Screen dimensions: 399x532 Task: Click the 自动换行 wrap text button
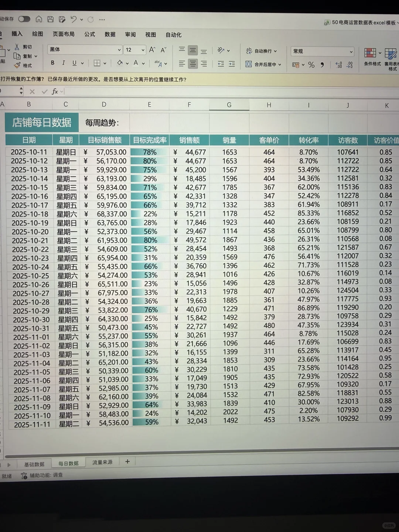pos(261,51)
